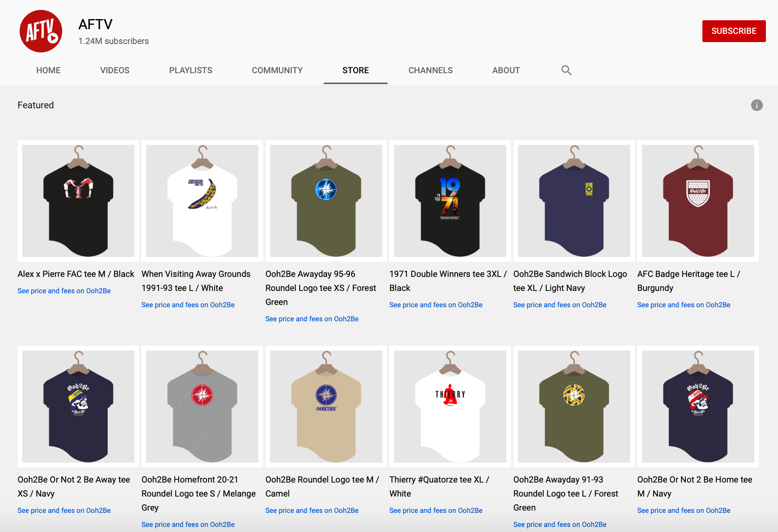Select the Thierry #Quatorze white tee thumbnail
This screenshot has height=532, width=778.
point(450,406)
